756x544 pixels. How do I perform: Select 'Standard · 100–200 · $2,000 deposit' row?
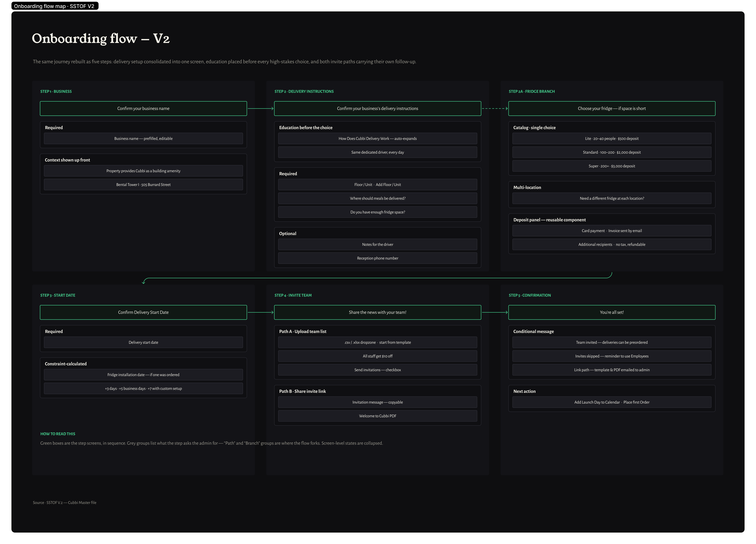[x=612, y=152]
